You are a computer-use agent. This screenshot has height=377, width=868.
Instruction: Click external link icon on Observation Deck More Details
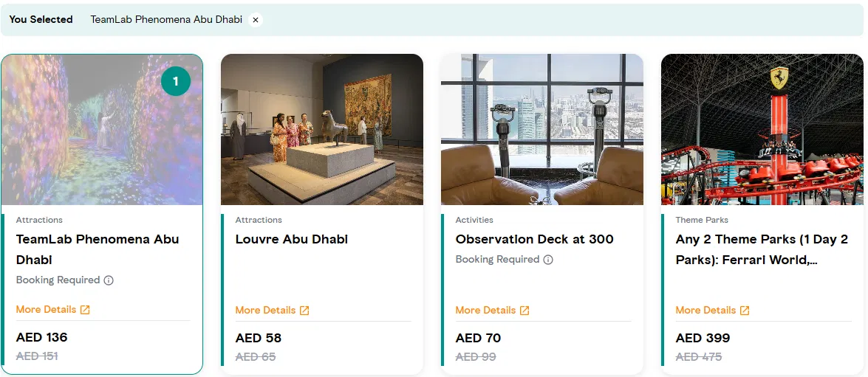pos(524,311)
